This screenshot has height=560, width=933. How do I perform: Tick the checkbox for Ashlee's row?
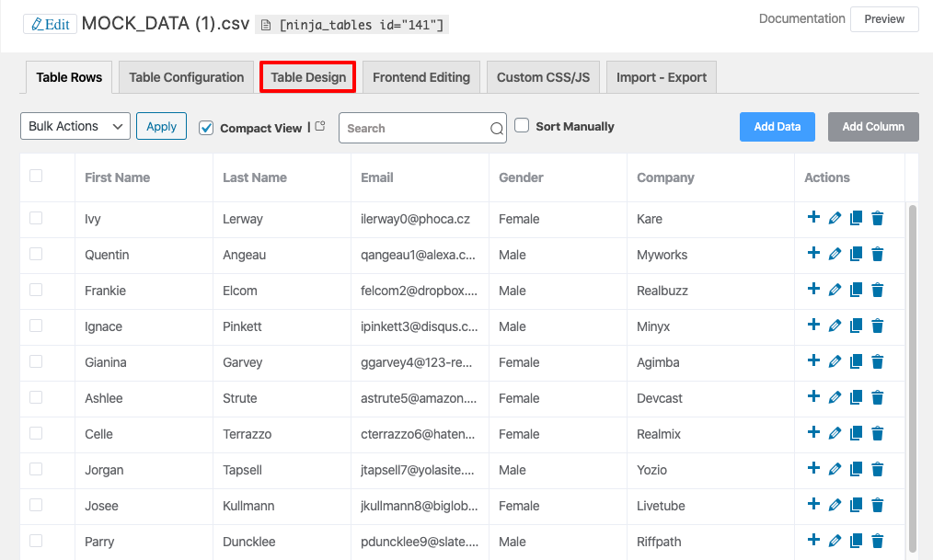(36, 397)
